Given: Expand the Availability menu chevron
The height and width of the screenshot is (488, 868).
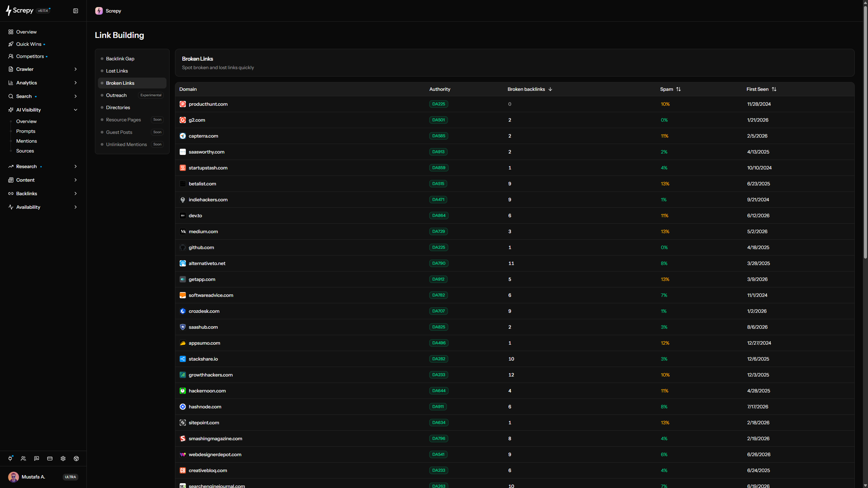Looking at the screenshot, I should click(76, 207).
